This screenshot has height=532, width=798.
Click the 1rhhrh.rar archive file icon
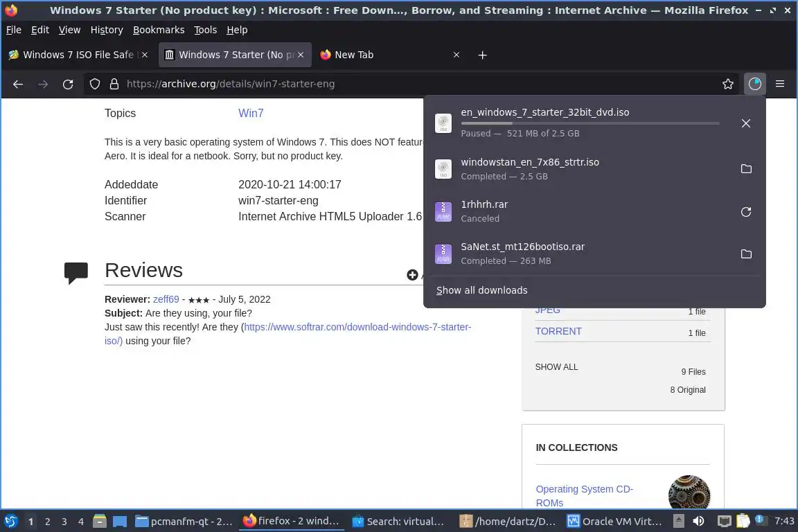(x=443, y=211)
